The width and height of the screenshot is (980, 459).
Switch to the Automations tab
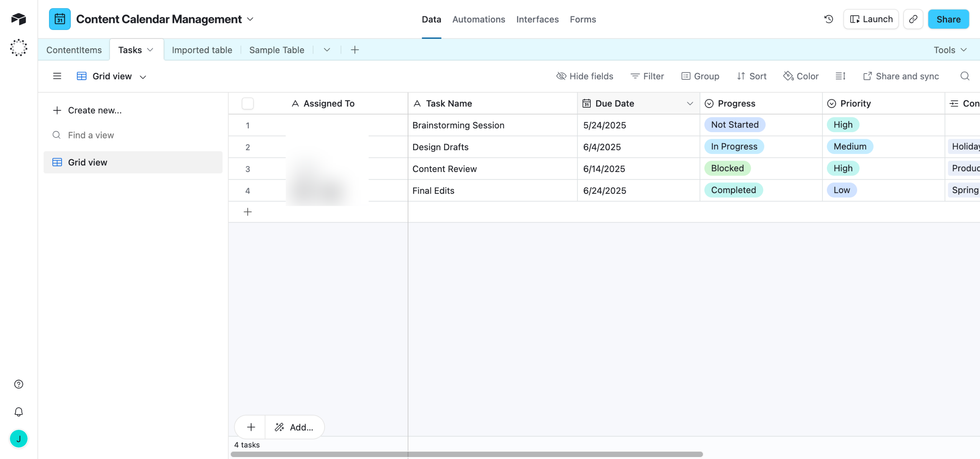click(x=479, y=19)
